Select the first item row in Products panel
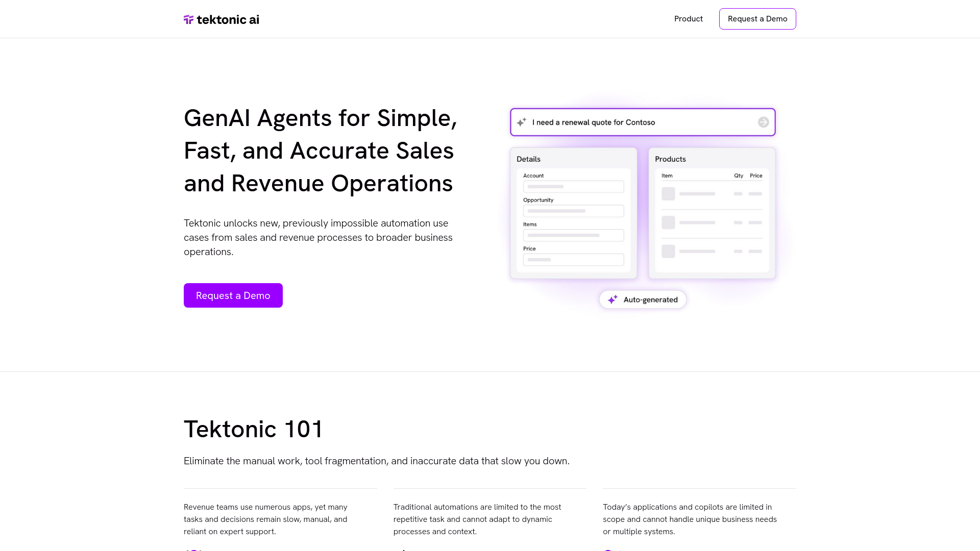This screenshot has width=980, height=551. pyautogui.click(x=712, y=194)
